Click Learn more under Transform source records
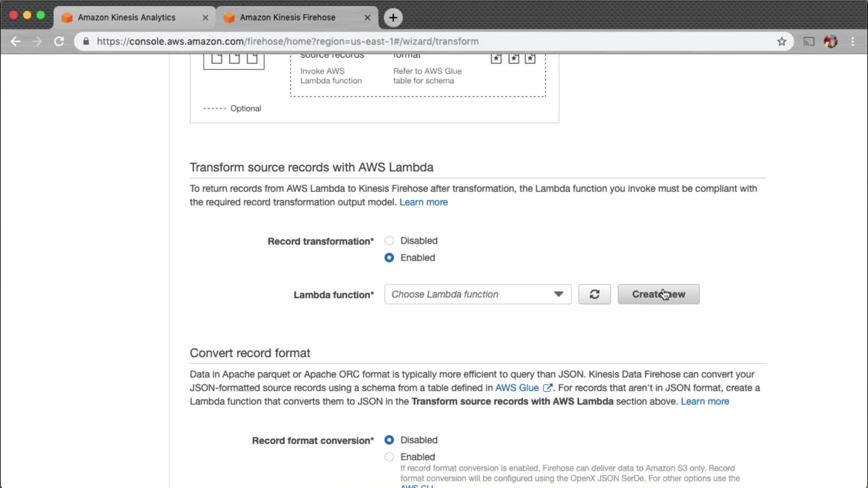The image size is (868, 488). tap(423, 202)
